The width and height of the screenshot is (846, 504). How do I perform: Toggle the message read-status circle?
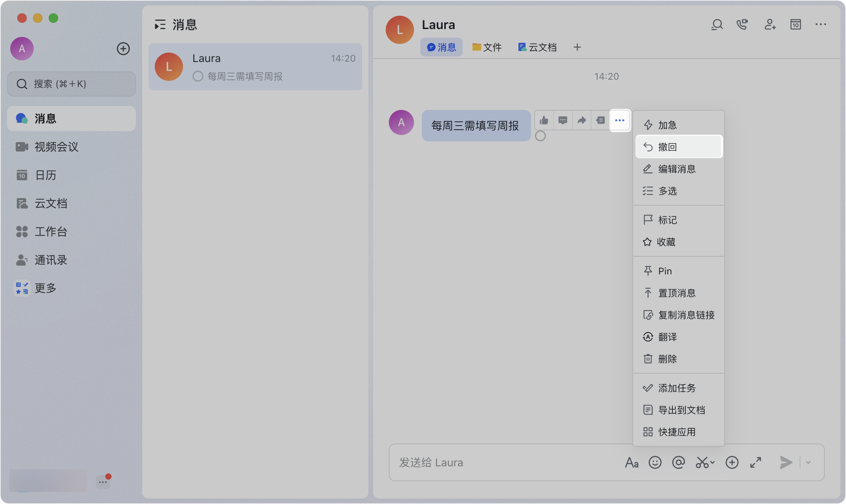[540, 136]
